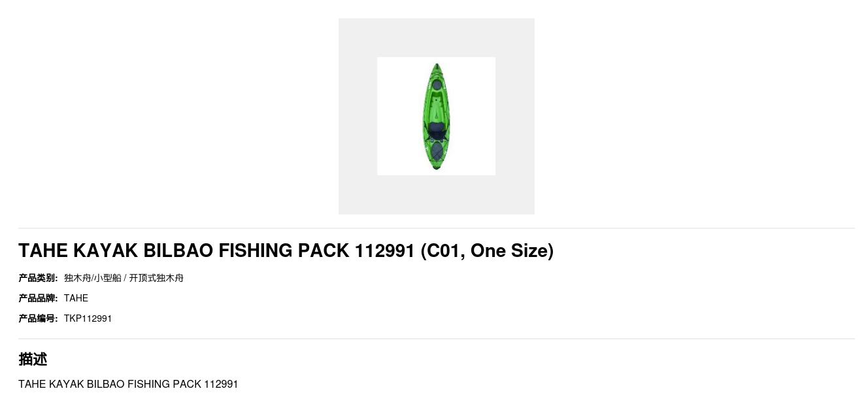Open the 独木舟/小型船 category text
Viewport: 868px width, 410px height.
tap(92, 278)
